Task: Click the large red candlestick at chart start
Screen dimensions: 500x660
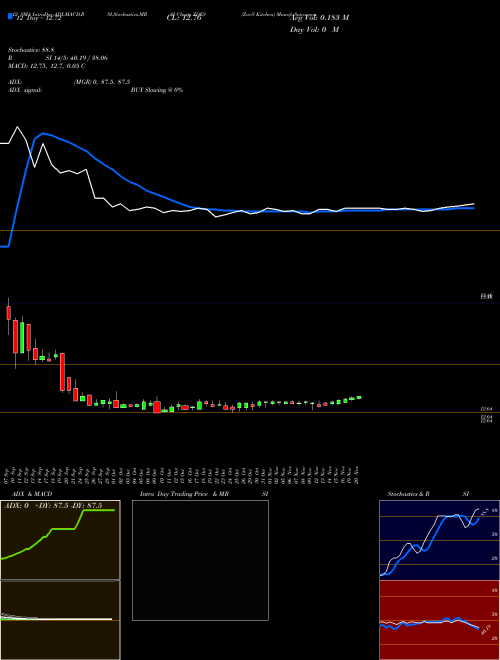Action: [x=16, y=336]
